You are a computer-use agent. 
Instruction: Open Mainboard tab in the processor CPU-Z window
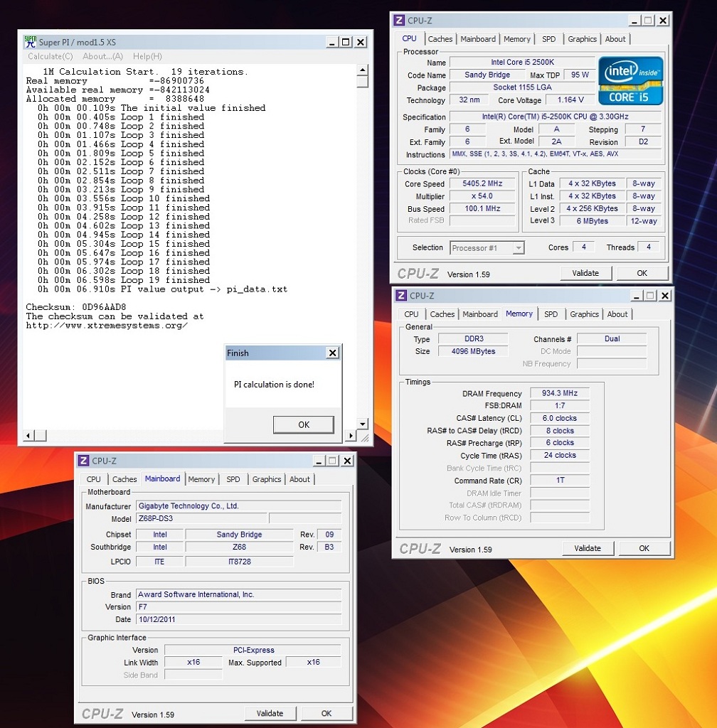(478, 39)
